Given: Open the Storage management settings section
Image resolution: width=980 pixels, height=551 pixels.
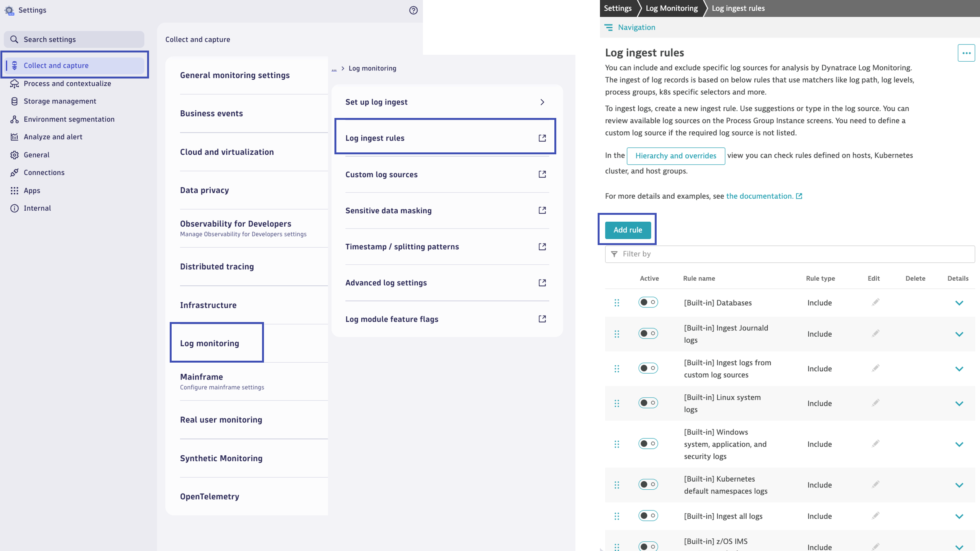Looking at the screenshot, I should (59, 101).
